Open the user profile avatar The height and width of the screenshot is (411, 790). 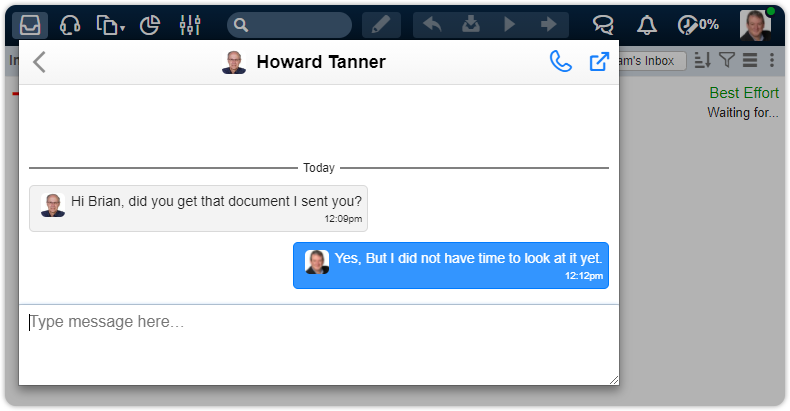coord(755,25)
